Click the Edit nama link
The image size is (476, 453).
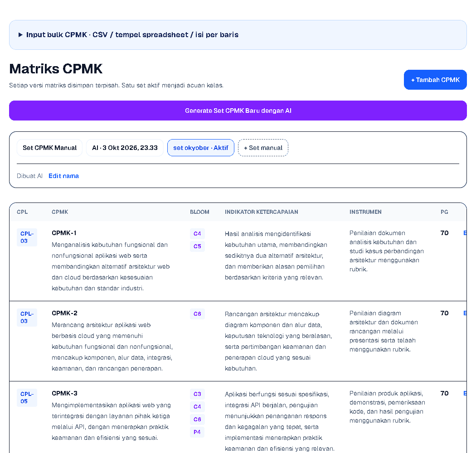(63, 176)
